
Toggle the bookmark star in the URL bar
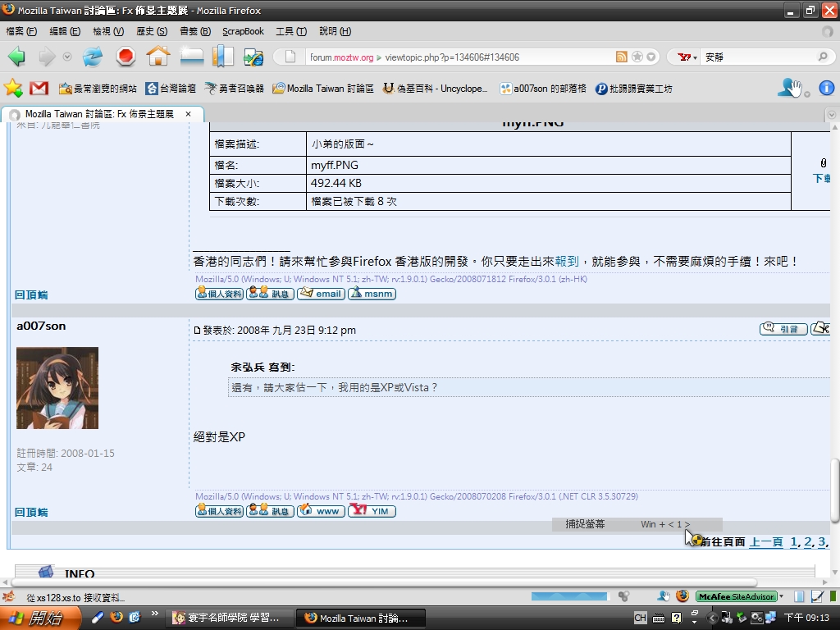[637, 57]
